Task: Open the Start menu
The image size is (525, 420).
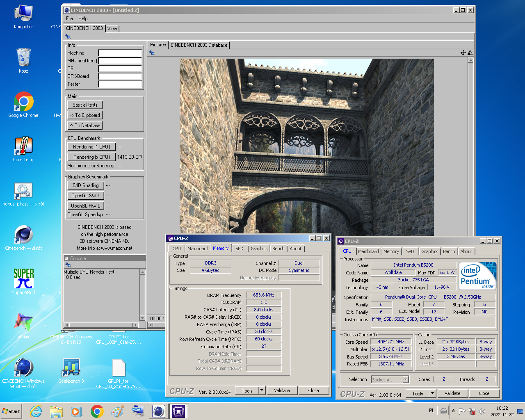Action: pos(11,411)
